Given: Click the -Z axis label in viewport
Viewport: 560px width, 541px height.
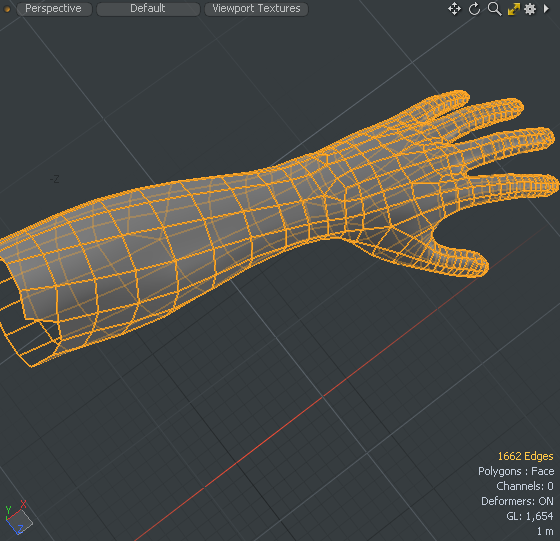Looking at the screenshot, I should coord(55,179).
